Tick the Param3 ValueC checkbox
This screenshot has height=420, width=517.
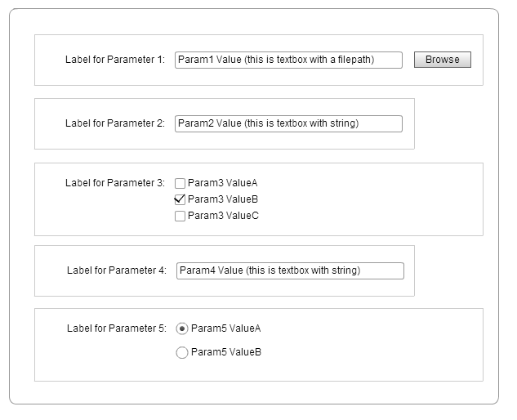click(181, 216)
